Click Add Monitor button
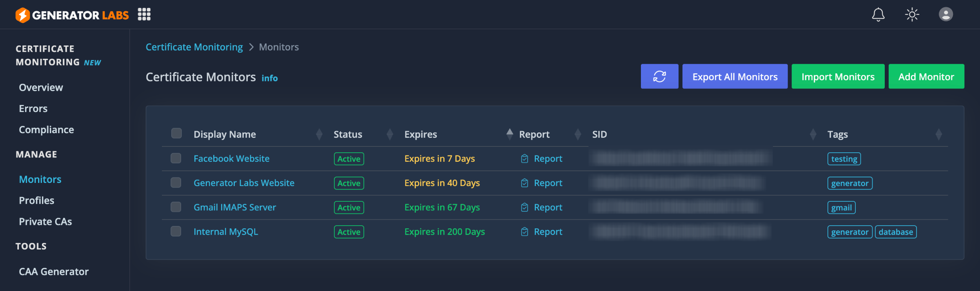The image size is (980, 291). [x=926, y=76]
